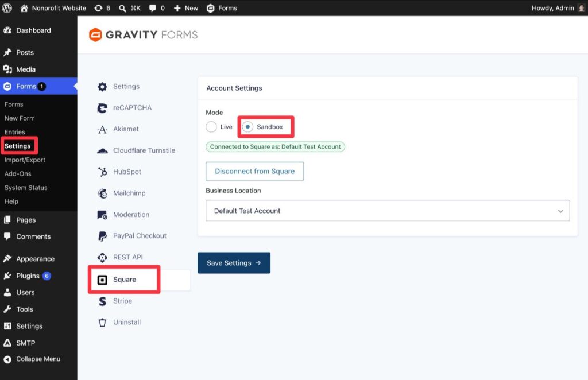Click the Forms notification badge 1
The image size is (588, 380).
[41, 86]
